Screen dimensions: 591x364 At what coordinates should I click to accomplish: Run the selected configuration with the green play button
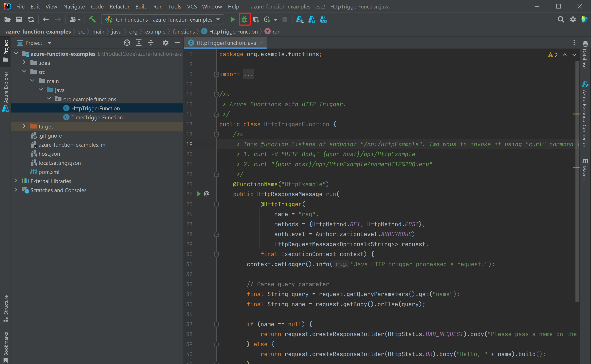(x=233, y=20)
